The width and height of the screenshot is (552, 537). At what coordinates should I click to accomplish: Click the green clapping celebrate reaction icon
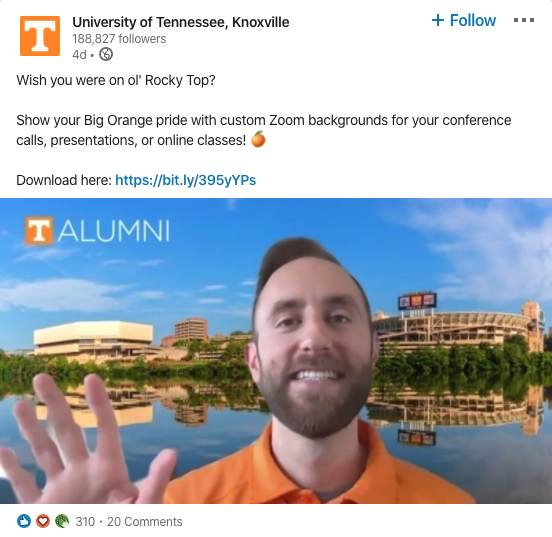point(62,521)
